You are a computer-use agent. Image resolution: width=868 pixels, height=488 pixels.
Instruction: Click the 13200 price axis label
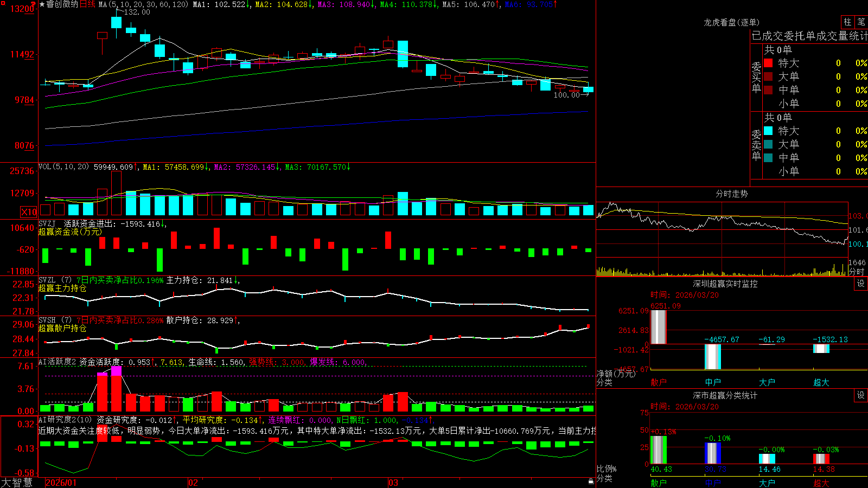coord(22,9)
